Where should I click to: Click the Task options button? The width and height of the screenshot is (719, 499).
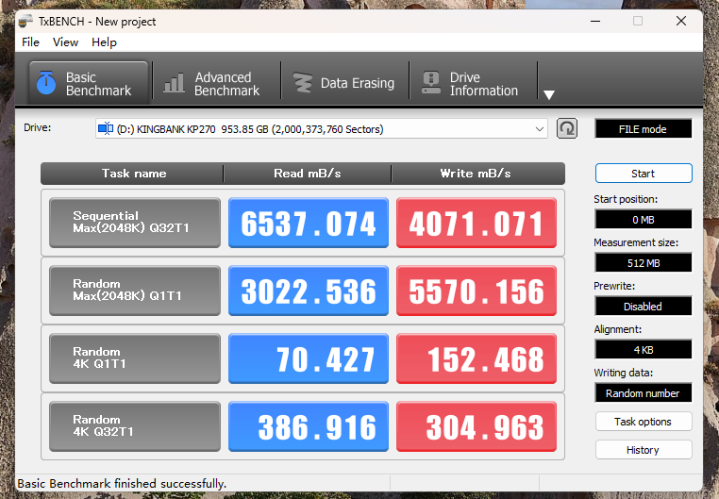[643, 421]
